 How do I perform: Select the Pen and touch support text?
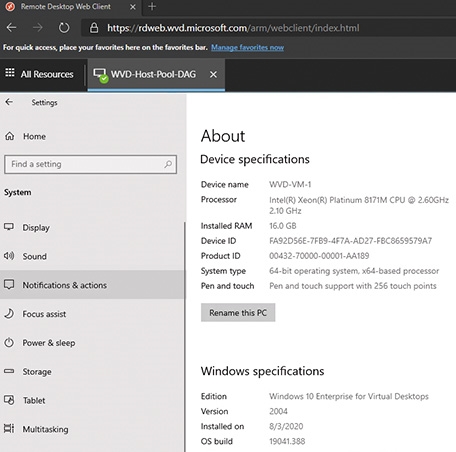point(353,286)
